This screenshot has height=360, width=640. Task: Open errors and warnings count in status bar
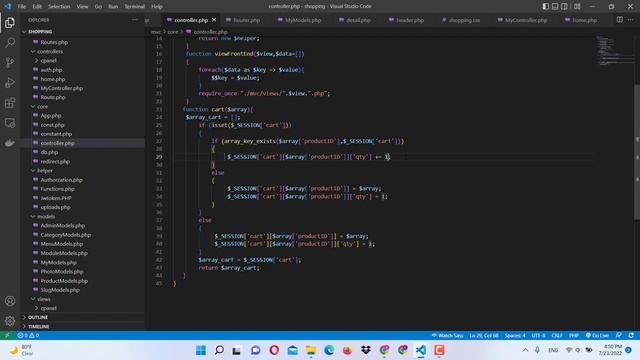point(28,335)
